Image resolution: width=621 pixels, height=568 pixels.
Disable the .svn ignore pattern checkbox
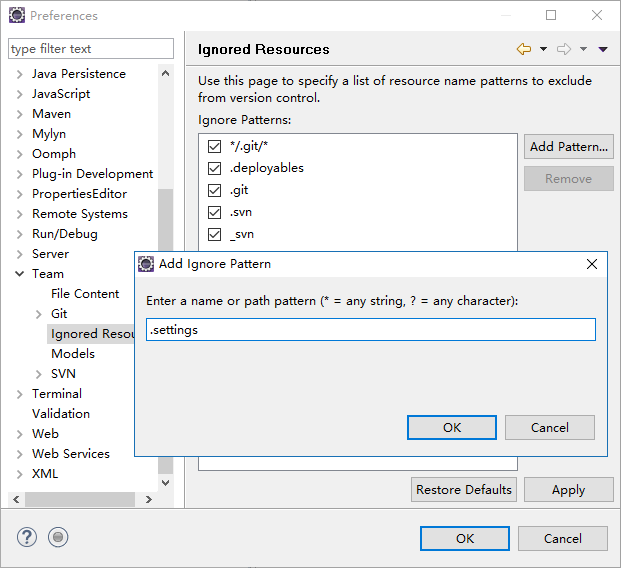(x=214, y=212)
